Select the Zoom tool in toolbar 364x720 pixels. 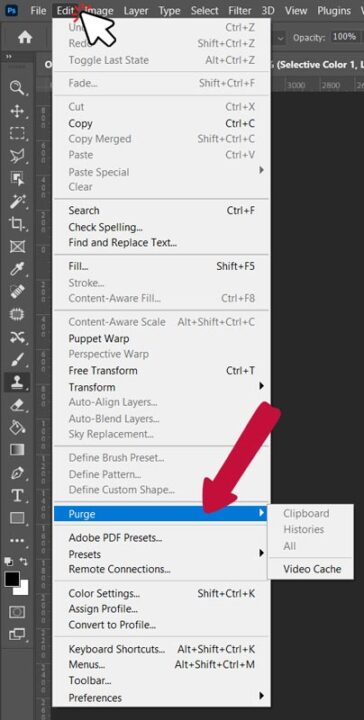(17, 87)
